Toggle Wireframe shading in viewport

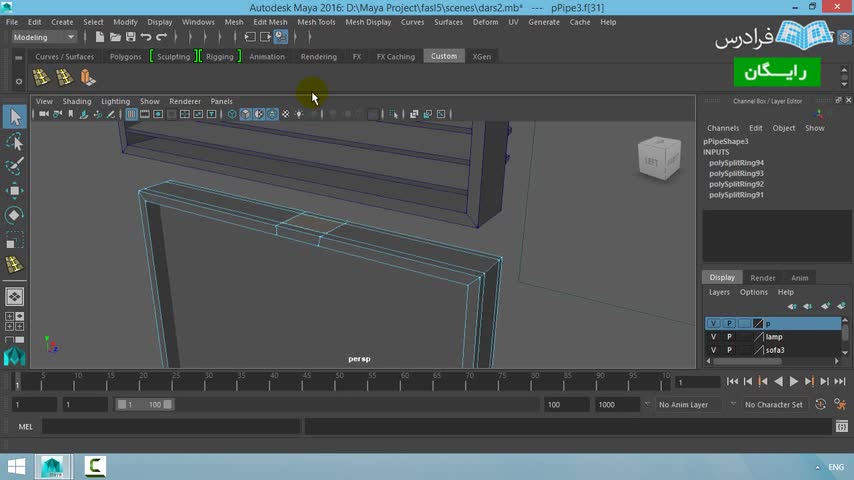point(233,114)
